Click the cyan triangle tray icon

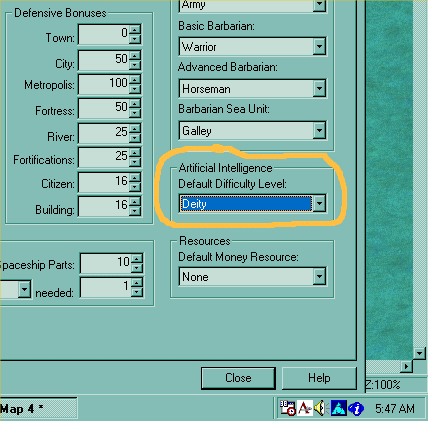339,408
